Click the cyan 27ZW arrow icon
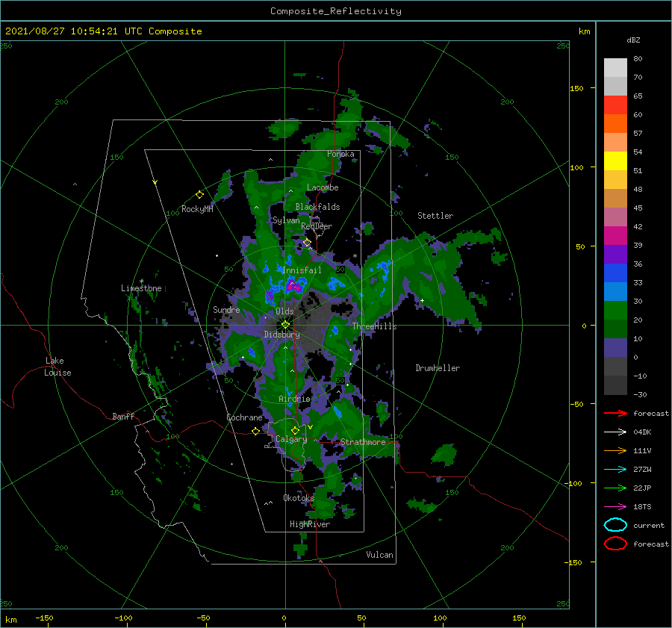The height and width of the screenshot is (628, 672). click(615, 470)
